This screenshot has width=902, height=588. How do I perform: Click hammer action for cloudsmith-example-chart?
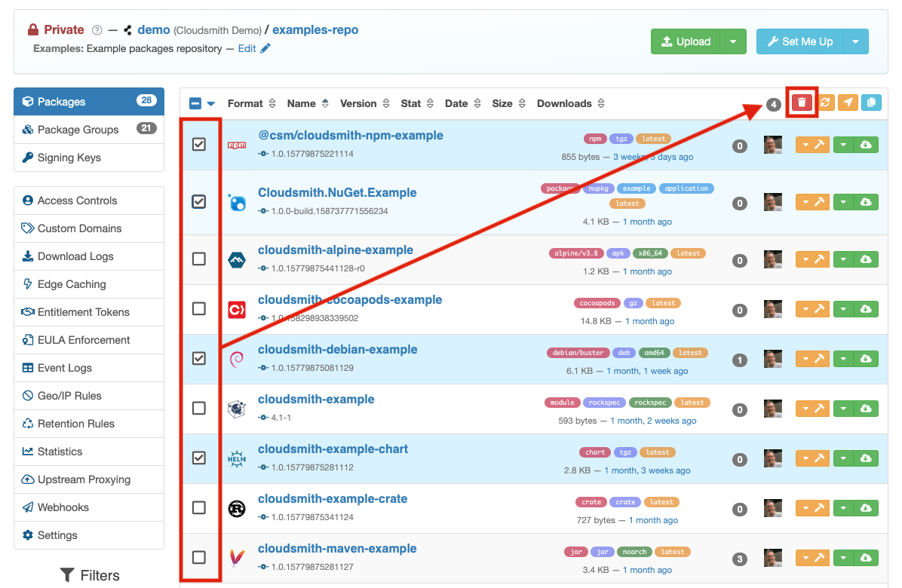pyautogui.click(x=820, y=458)
